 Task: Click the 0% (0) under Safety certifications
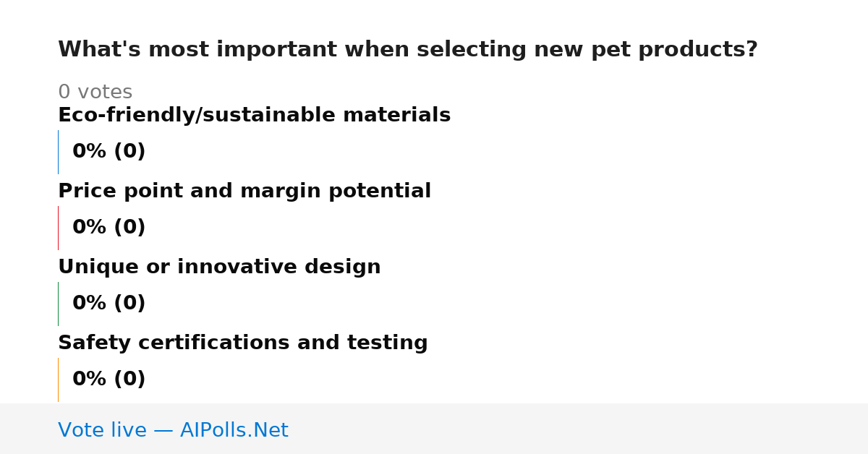point(109,380)
